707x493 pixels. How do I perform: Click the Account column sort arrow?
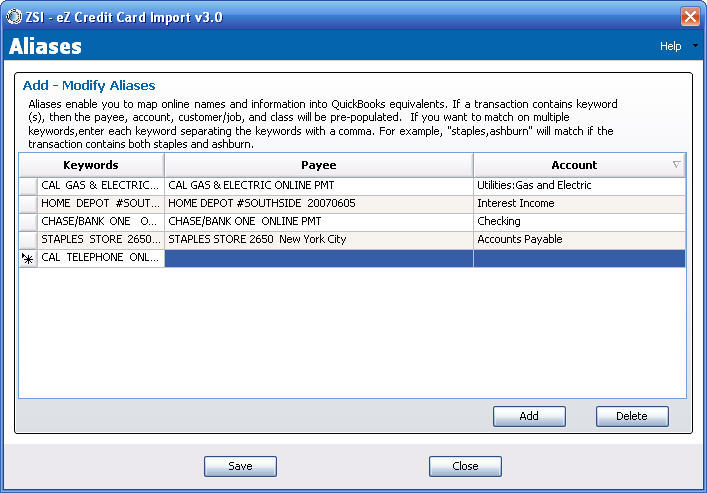[x=676, y=165]
